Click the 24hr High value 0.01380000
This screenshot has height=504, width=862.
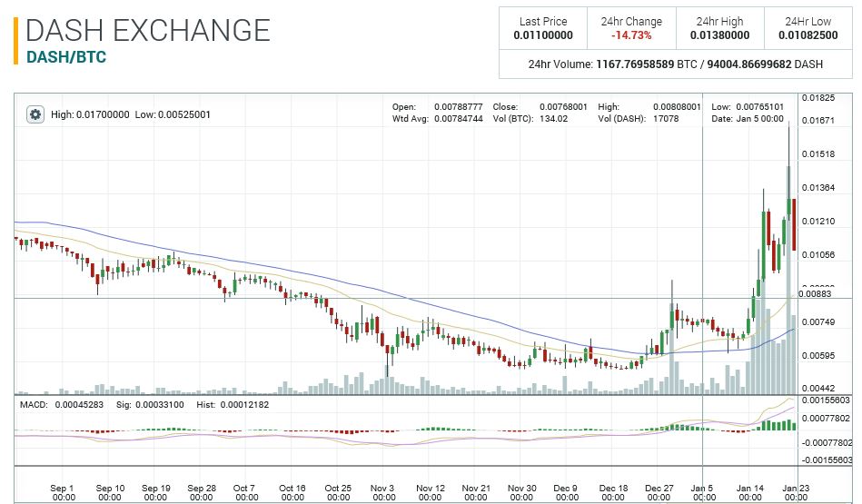point(719,35)
